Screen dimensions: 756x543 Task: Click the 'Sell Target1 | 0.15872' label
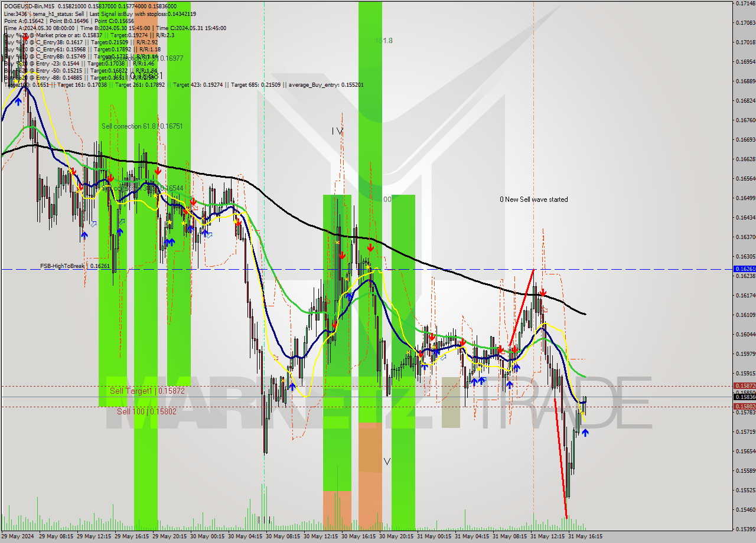point(147,391)
